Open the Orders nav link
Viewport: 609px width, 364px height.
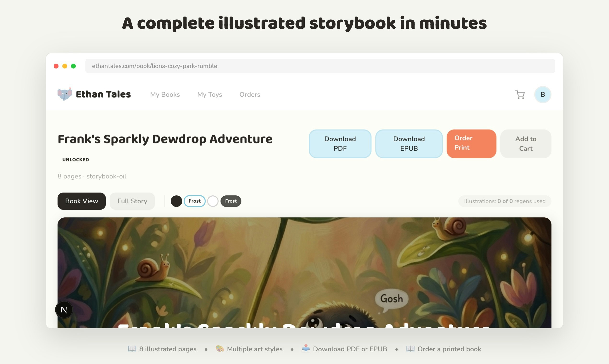[x=250, y=94]
